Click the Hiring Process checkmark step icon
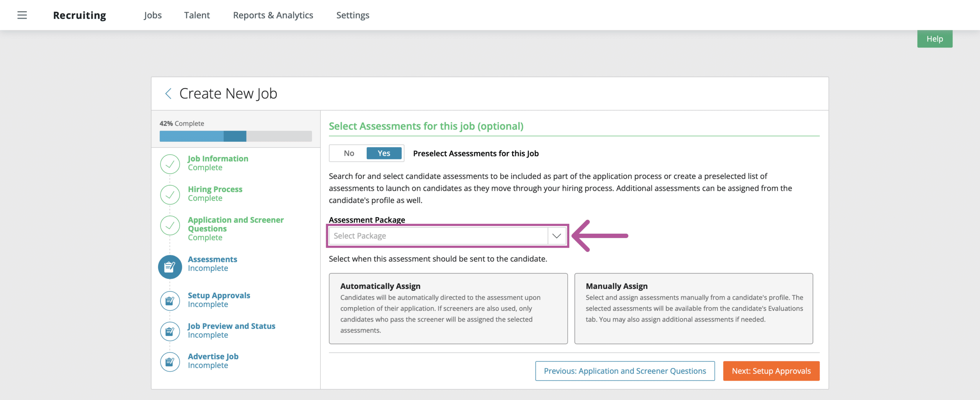Image resolution: width=980 pixels, height=400 pixels. 170,195
